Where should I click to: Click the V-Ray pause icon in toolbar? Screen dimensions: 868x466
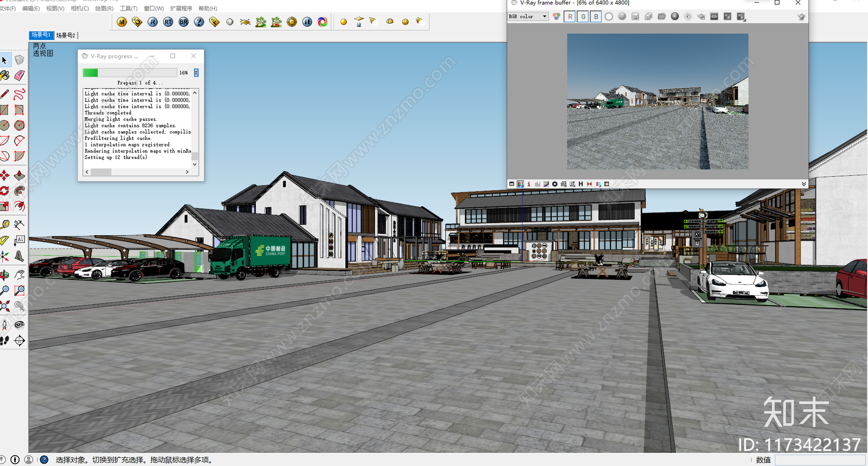(x=307, y=22)
